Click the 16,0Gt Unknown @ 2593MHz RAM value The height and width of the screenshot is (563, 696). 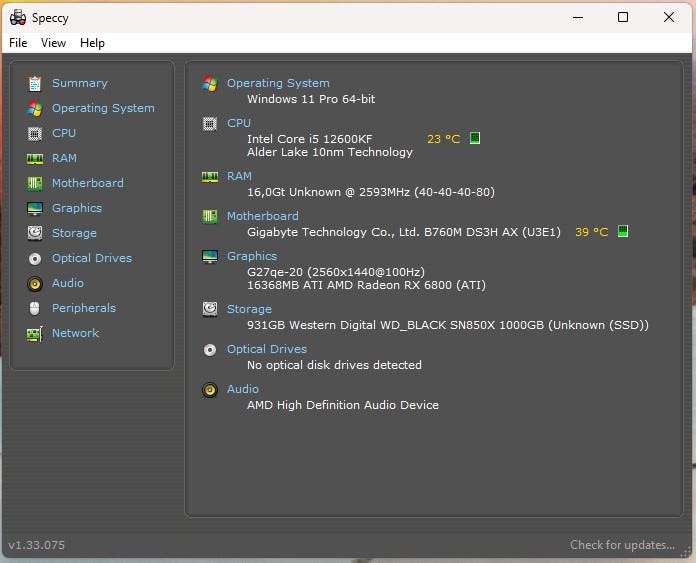[371, 192]
